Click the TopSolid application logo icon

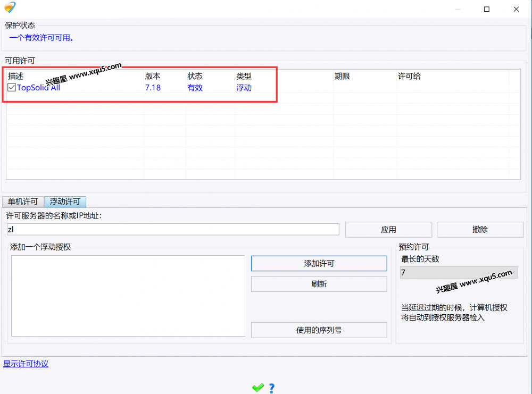click(10, 7)
